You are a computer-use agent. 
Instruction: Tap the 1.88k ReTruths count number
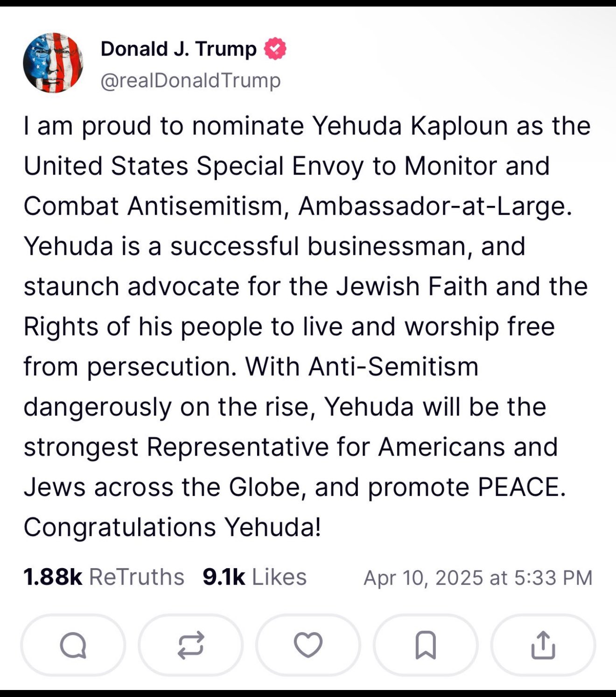click(53, 577)
